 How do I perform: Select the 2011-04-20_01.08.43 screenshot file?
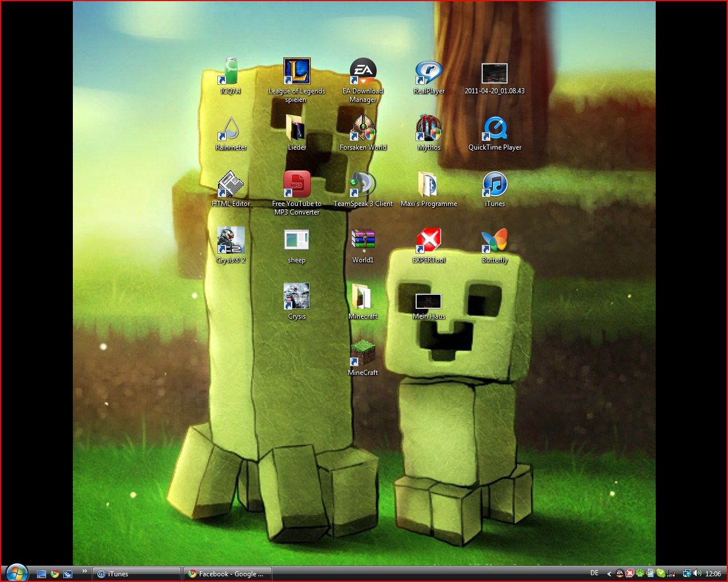[x=494, y=79]
